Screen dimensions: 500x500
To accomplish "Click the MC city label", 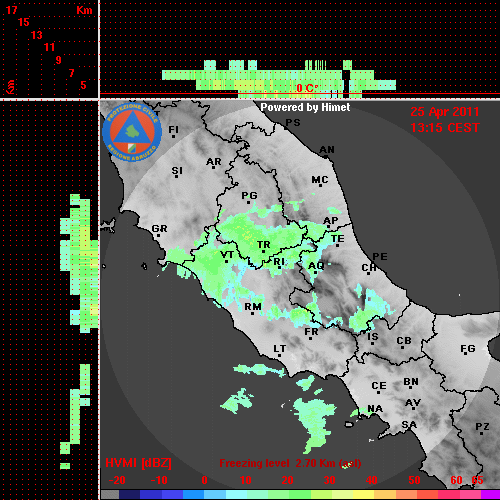I will click(320, 180).
